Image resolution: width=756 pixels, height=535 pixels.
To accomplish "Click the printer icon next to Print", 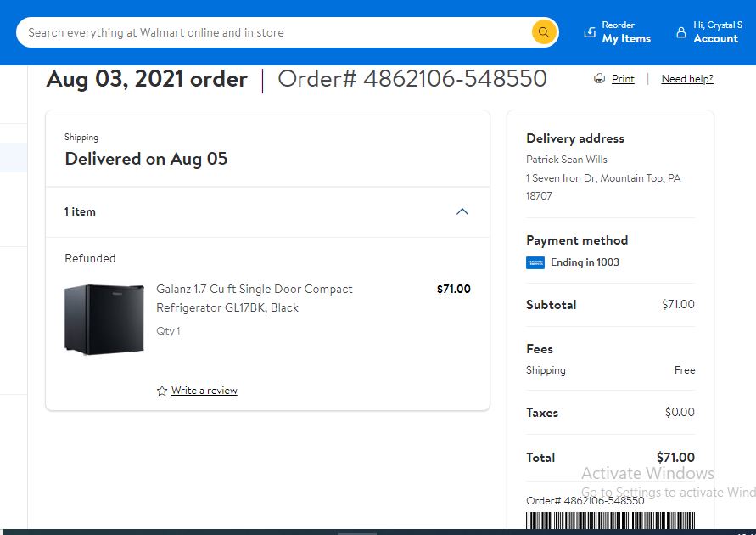I will pyautogui.click(x=599, y=79).
